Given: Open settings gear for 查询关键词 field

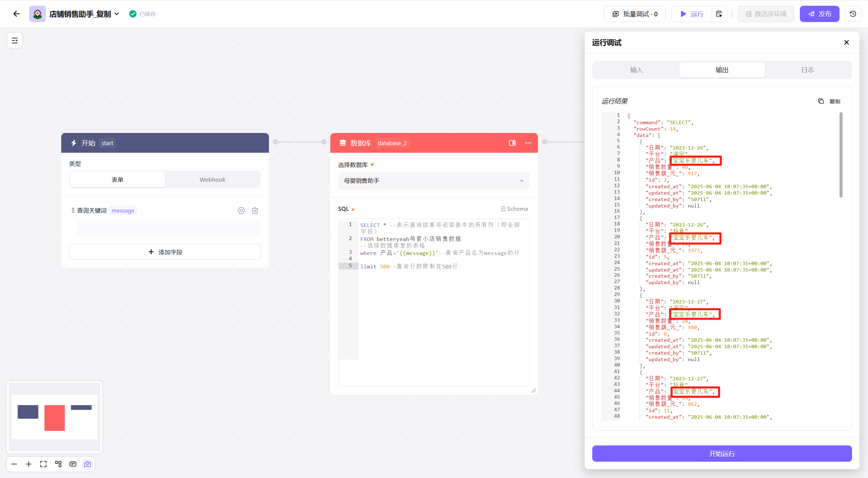Looking at the screenshot, I should point(241,211).
